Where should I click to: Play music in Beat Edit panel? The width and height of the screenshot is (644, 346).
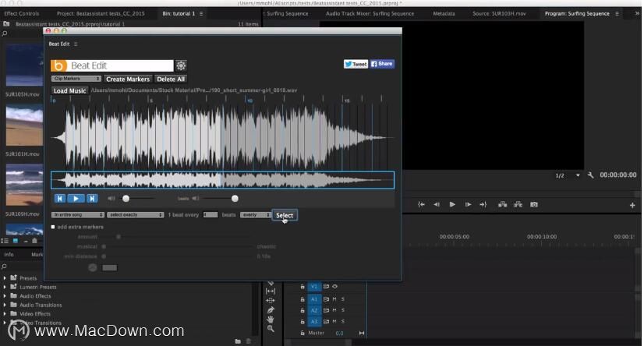point(76,199)
